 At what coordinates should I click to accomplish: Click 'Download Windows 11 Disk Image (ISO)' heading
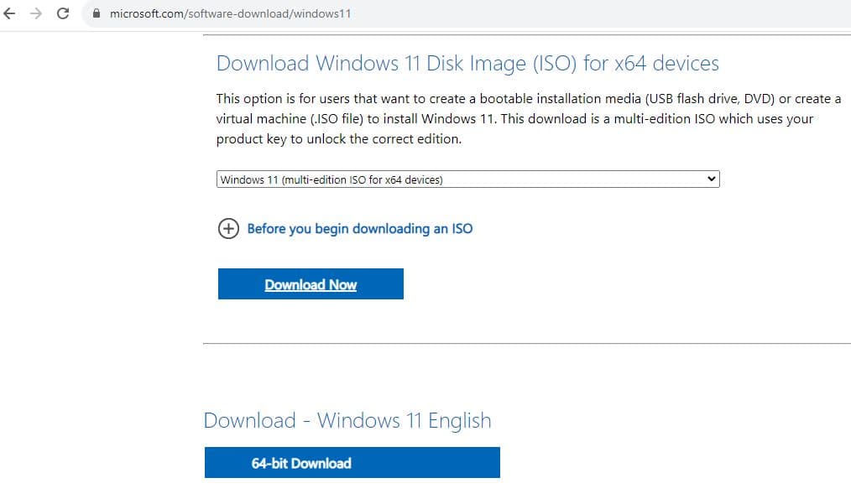click(x=467, y=64)
